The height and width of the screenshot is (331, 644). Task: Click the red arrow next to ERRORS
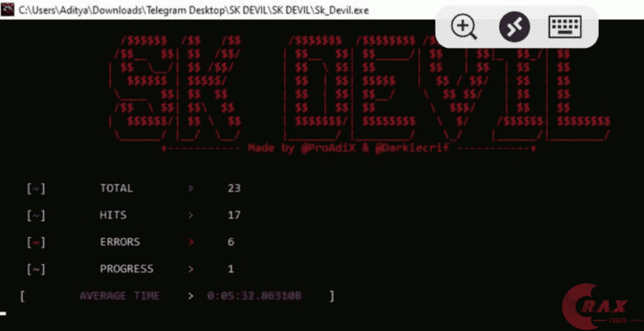190,242
